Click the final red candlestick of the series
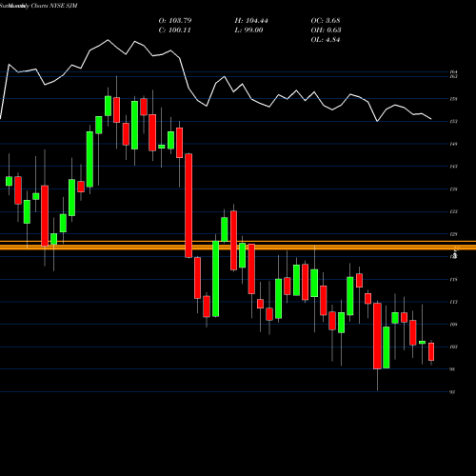Viewport: 476px width, 476px height. click(x=431, y=351)
